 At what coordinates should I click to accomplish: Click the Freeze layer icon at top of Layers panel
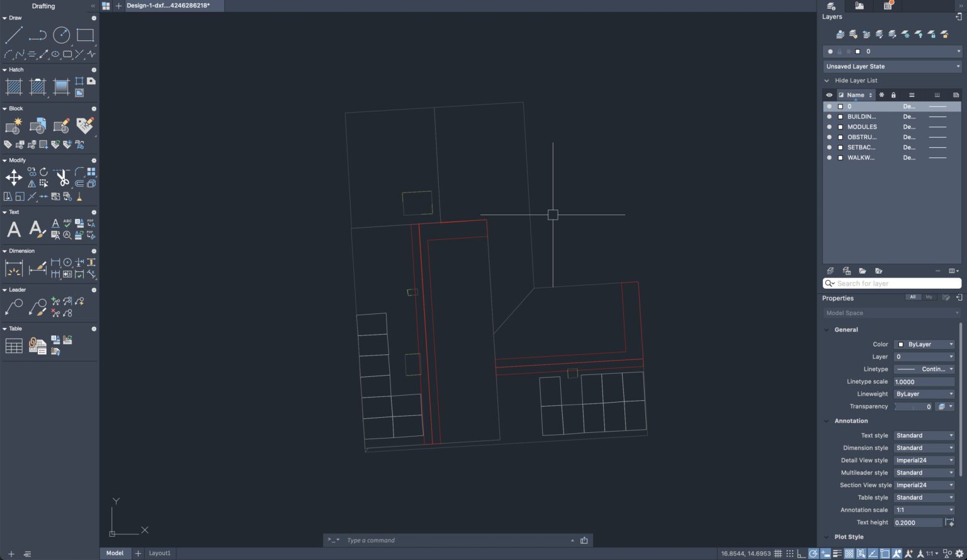point(907,35)
